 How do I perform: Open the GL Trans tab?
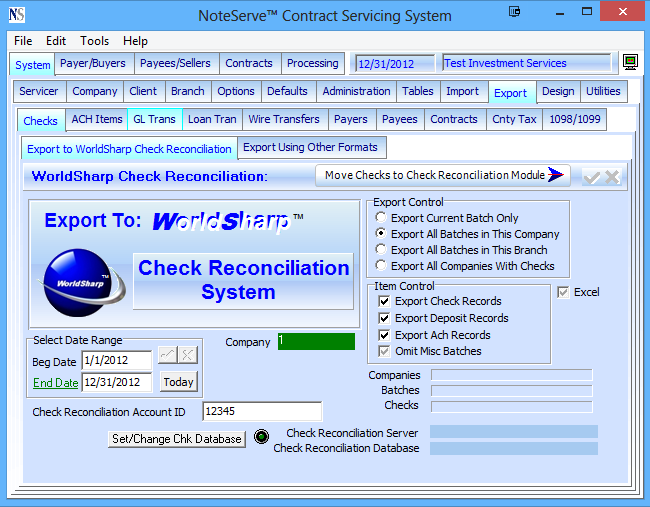pos(154,120)
